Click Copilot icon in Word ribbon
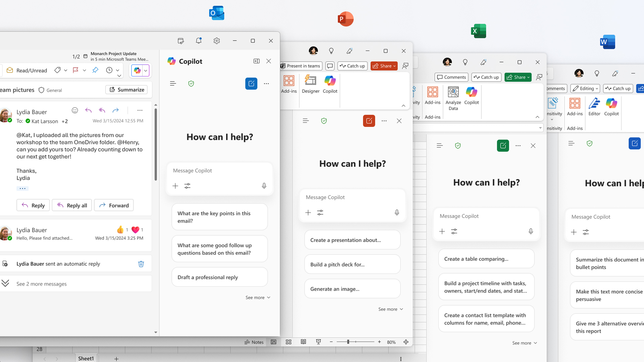The width and height of the screenshot is (644, 362). (611, 107)
